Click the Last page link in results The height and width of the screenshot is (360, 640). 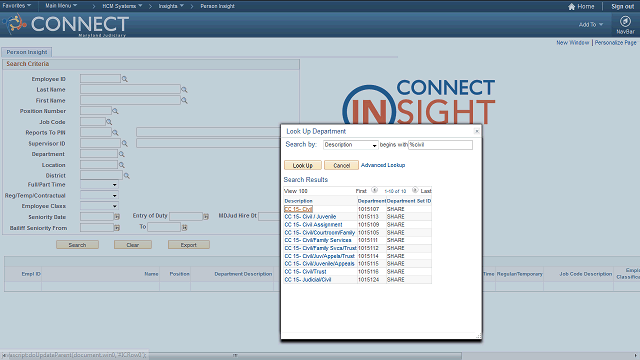coord(426,191)
